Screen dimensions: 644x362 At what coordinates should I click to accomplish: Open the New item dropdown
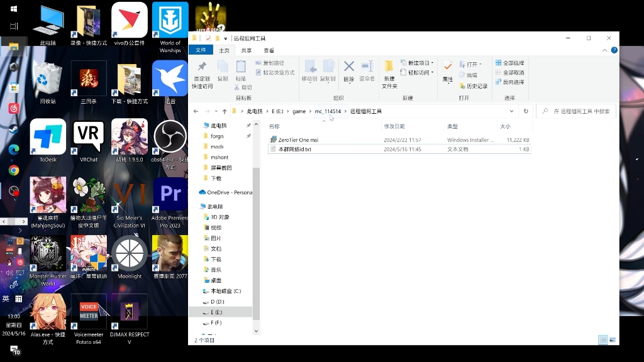click(x=417, y=63)
